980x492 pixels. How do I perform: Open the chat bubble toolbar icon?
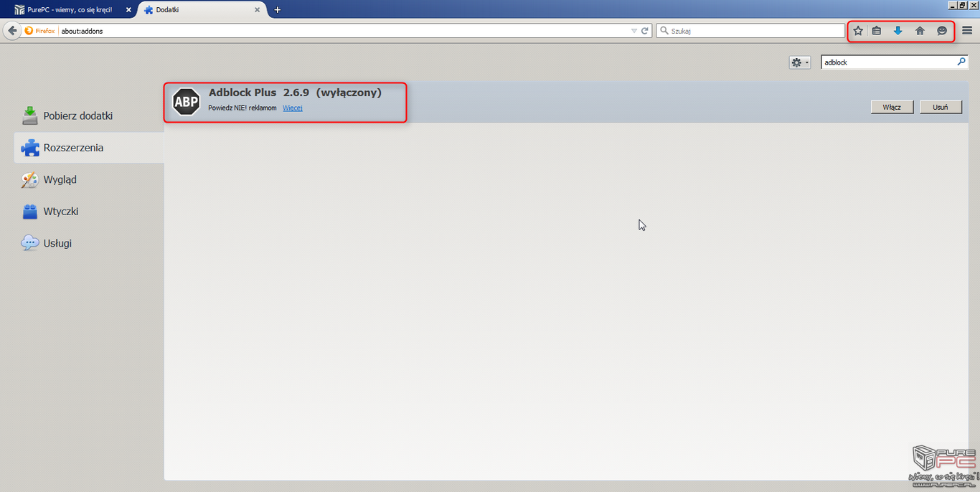click(x=942, y=31)
